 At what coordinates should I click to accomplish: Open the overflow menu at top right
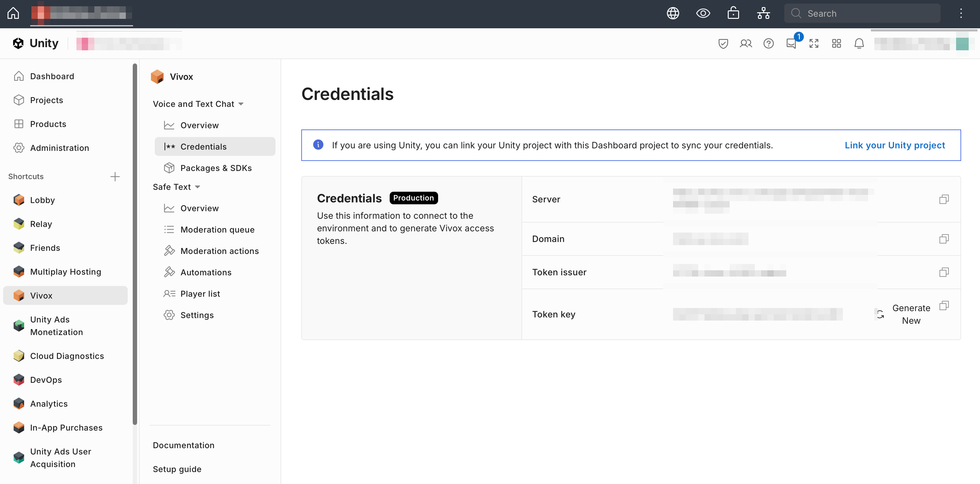coord(961,13)
